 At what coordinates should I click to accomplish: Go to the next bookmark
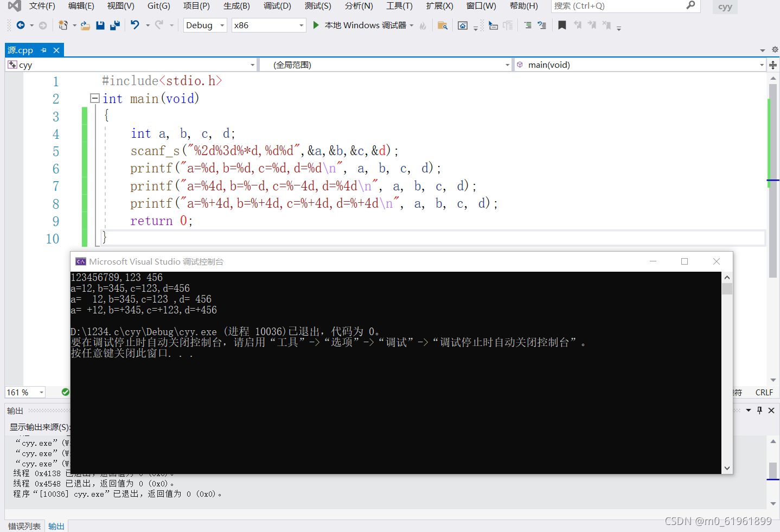592,25
